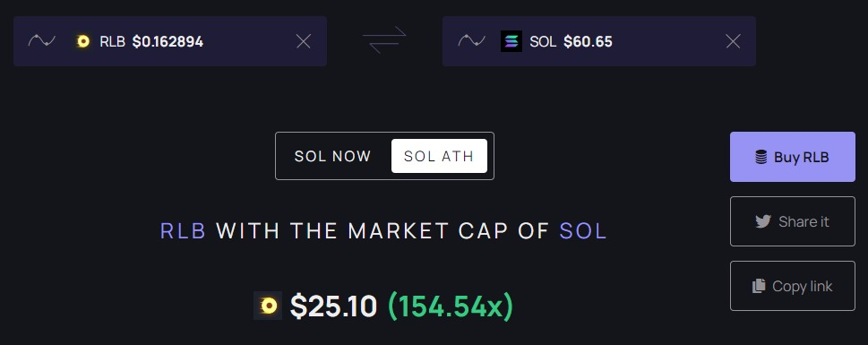Share it on Twitter
Image resolution: width=868 pixels, height=345 pixels.
point(792,221)
